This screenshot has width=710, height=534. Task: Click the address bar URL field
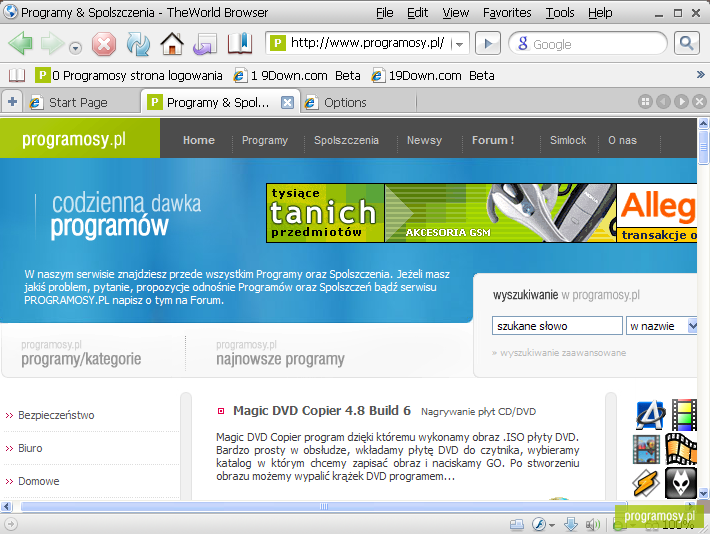click(367, 43)
